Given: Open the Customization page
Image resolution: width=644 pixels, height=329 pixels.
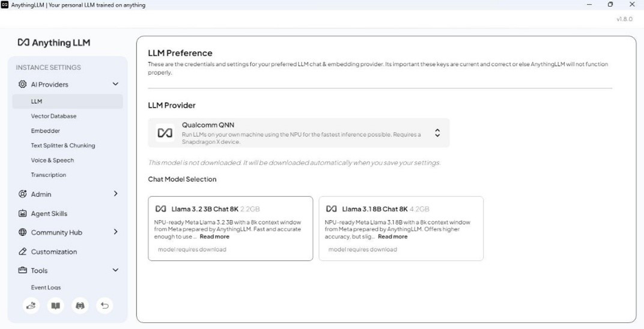Looking at the screenshot, I should (x=54, y=251).
